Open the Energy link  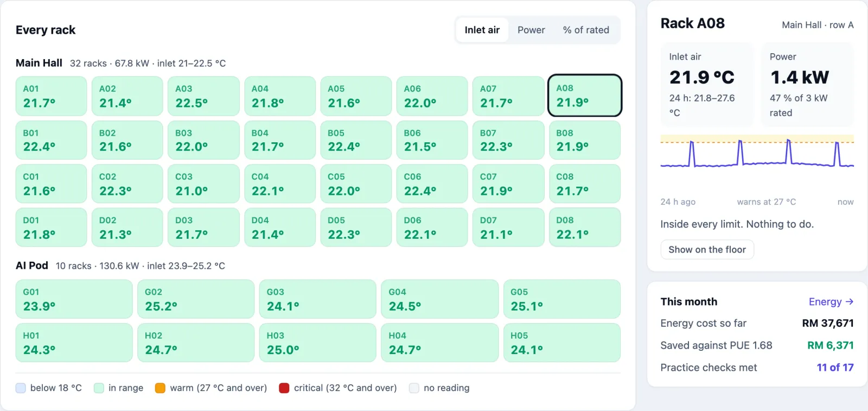[x=831, y=302]
